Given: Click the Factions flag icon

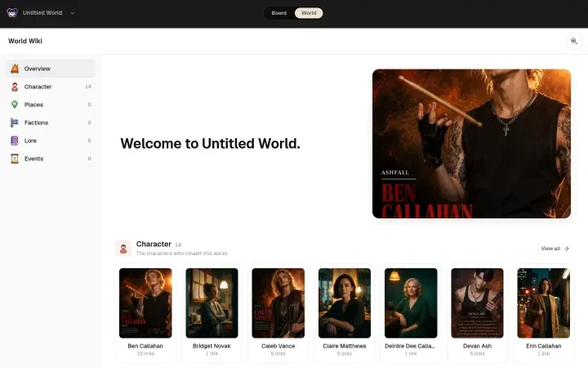Looking at the screenshot, I should [x=15, y=123].
